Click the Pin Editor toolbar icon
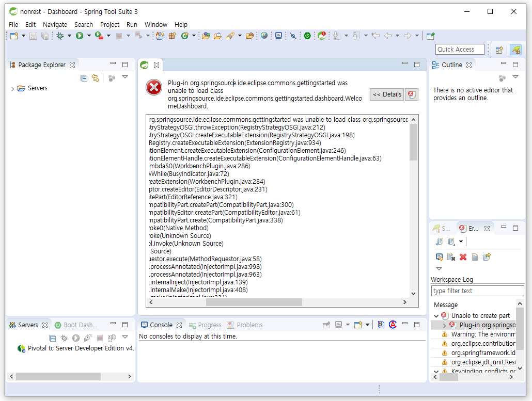The image size is (532, 401). 431,36
